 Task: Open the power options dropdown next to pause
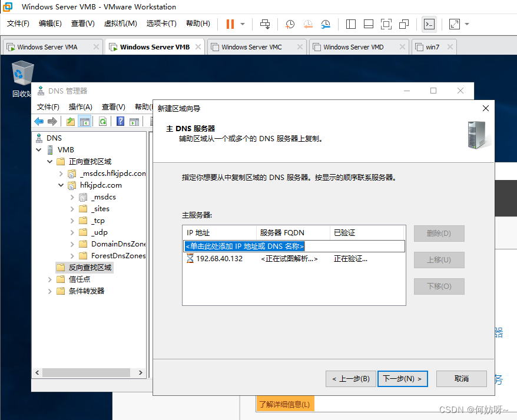[x=243, y=24]
